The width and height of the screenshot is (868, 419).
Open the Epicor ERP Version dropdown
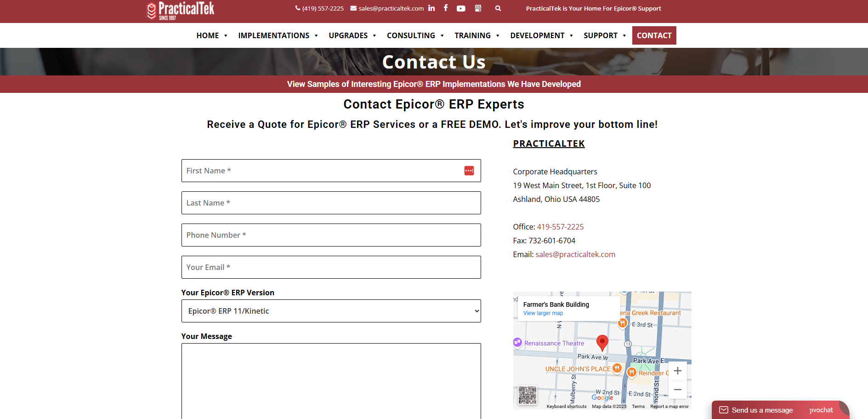tap(331, 311)
